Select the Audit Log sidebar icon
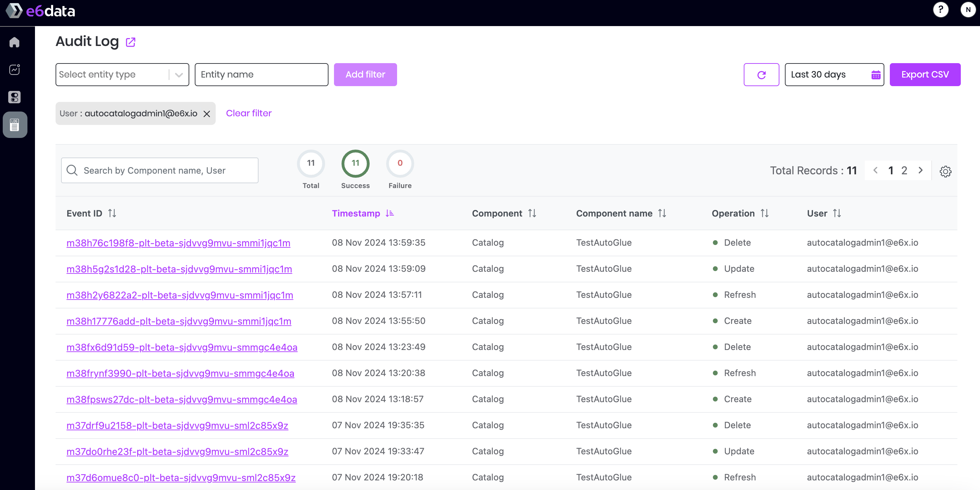Screen dimensions: 980x490 pyautogui.click(x=15, y=125)
